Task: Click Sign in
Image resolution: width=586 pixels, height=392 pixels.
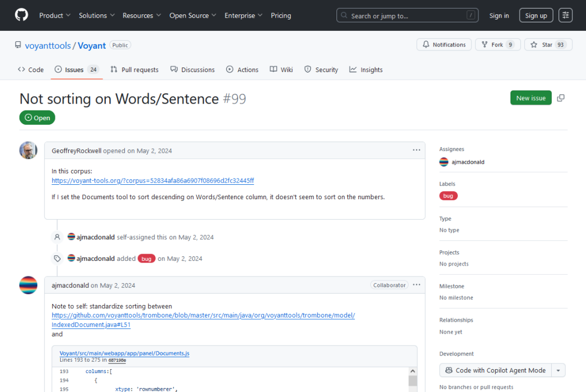Action: coord(499,15)
